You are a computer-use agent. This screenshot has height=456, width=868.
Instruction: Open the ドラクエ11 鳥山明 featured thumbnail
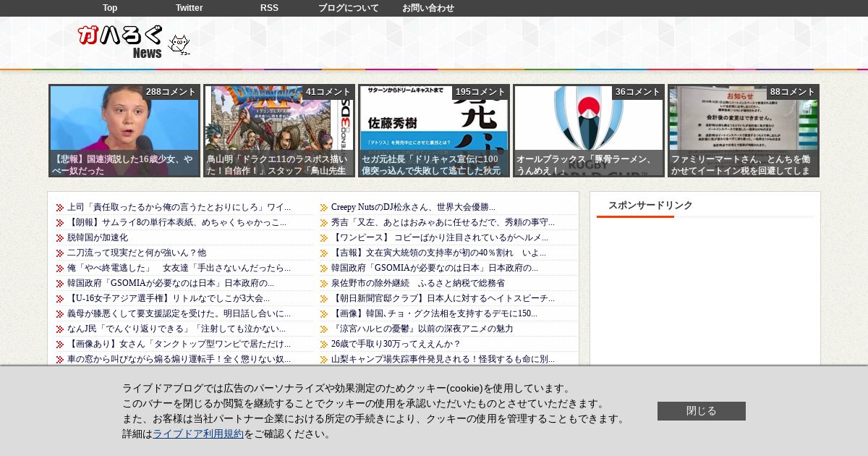(x=279, y=131)
